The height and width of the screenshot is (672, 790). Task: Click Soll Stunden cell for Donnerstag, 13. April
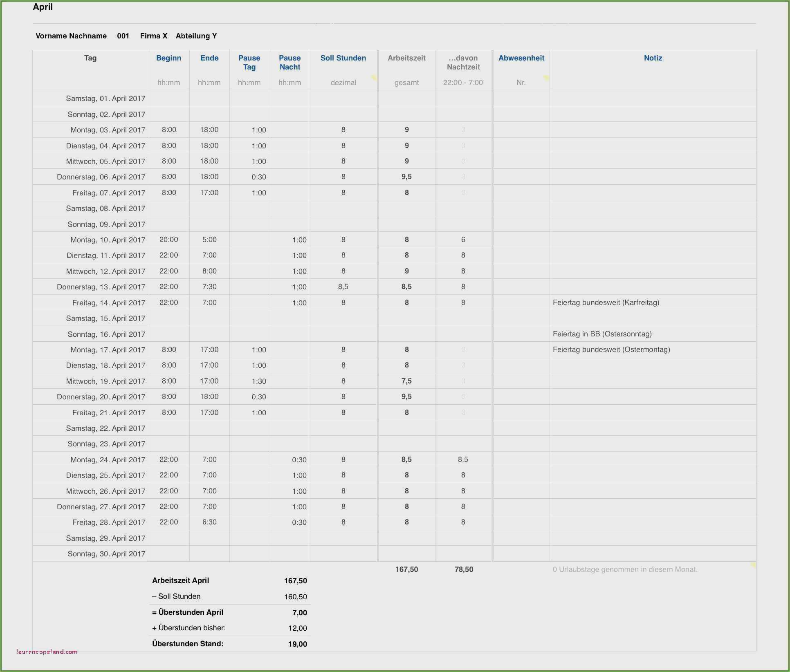click(343, 287)
